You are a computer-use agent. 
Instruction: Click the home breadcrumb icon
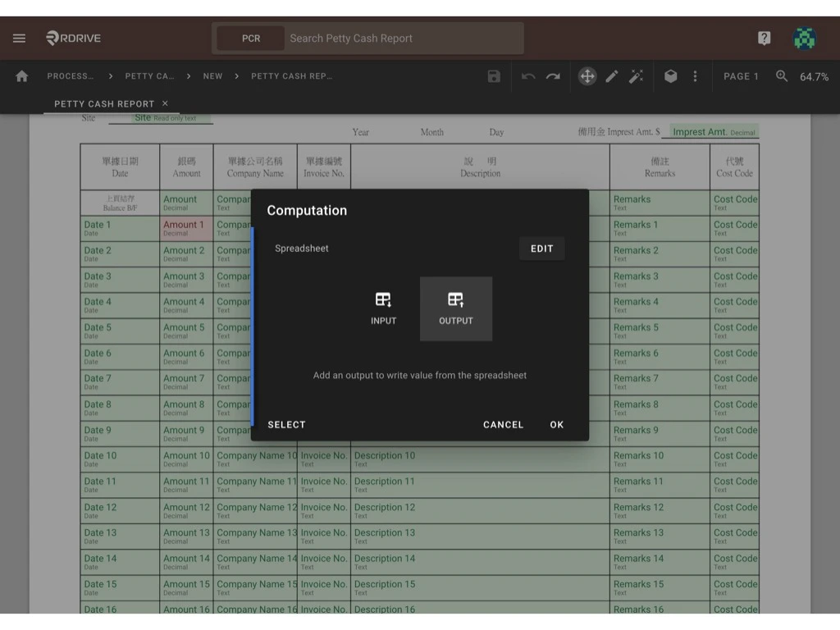tap(21, 75)
